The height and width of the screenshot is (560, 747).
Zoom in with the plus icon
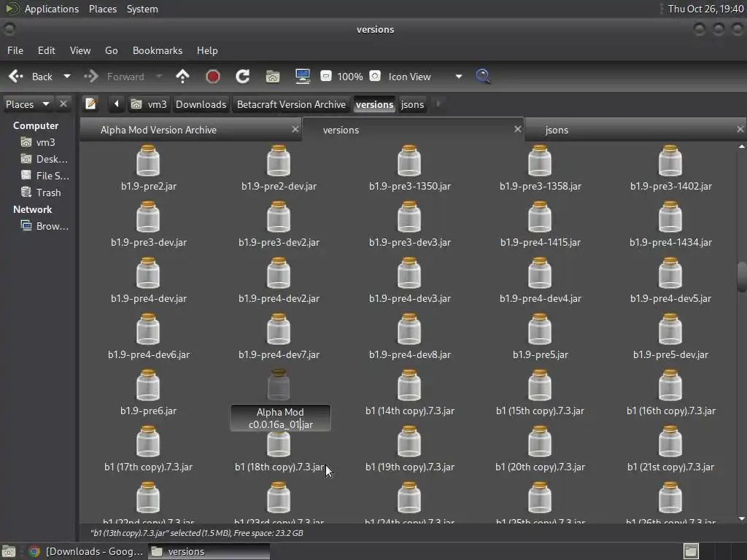(x=375, y=76)
